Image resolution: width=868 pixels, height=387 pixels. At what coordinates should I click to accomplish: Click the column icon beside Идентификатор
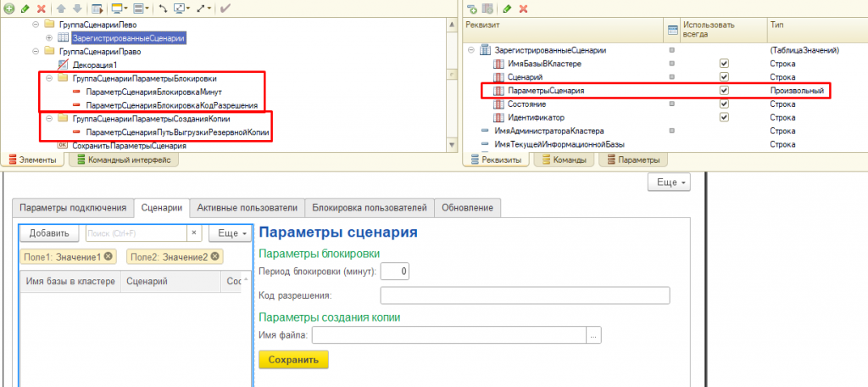pyautogui.click(x=498, y=117)
